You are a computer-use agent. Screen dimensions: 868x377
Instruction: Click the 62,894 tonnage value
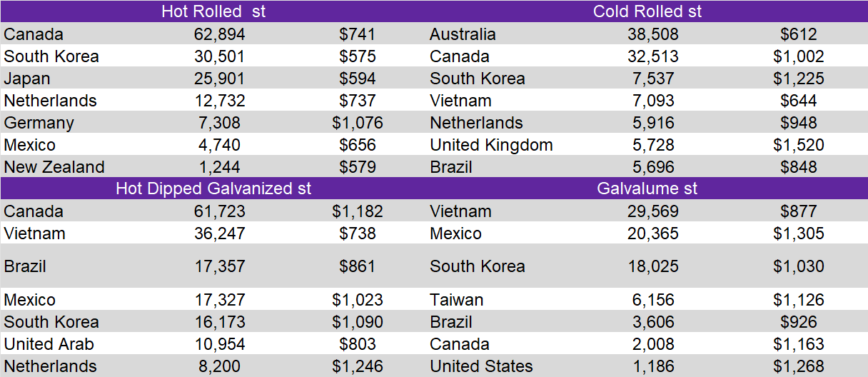(219, 34)
